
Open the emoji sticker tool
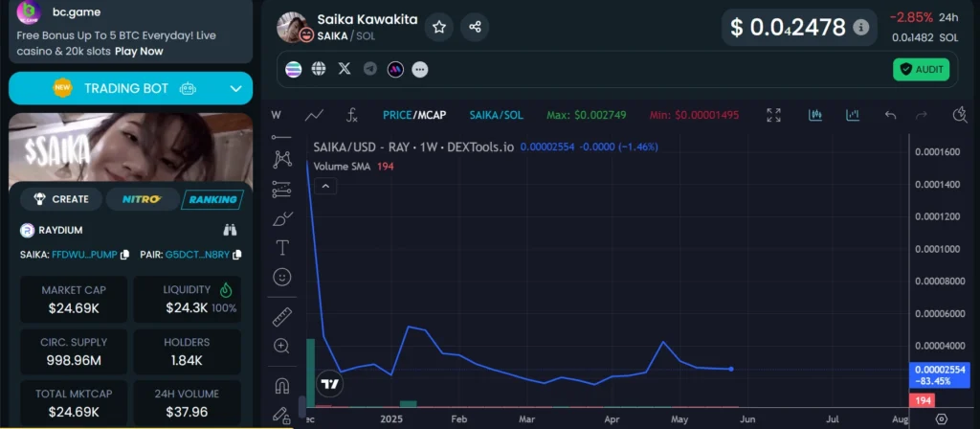[x=282, y=277]
